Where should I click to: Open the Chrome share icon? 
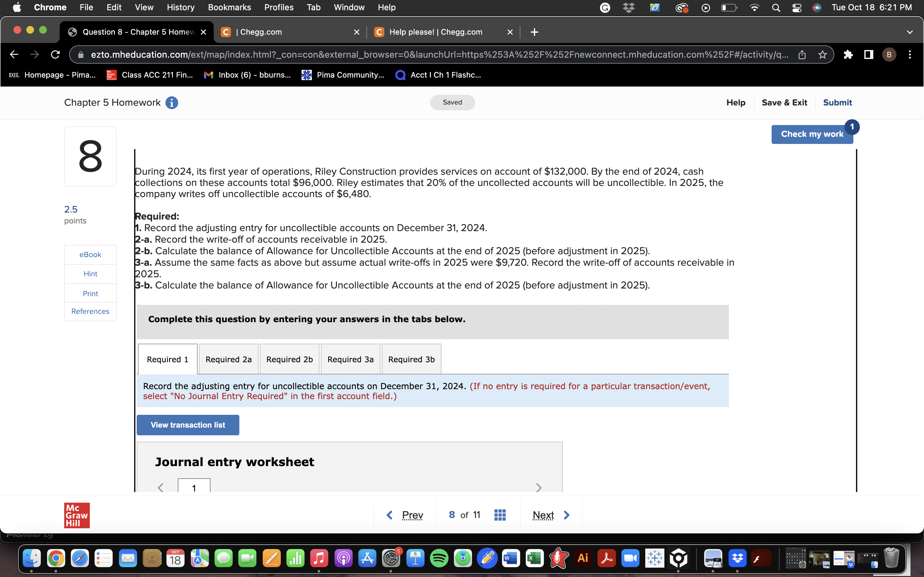pyautogui.click(x=802, y=54)
